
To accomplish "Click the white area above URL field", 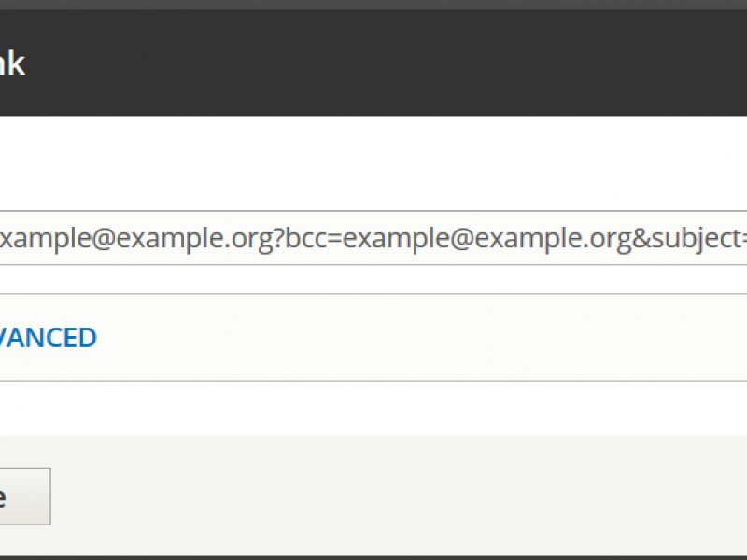I will tap(373, 162).
